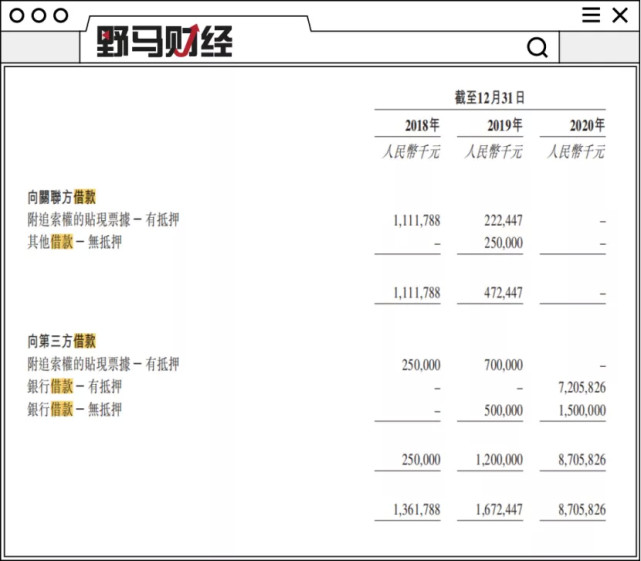Click the first circle window button

point(17,16)
